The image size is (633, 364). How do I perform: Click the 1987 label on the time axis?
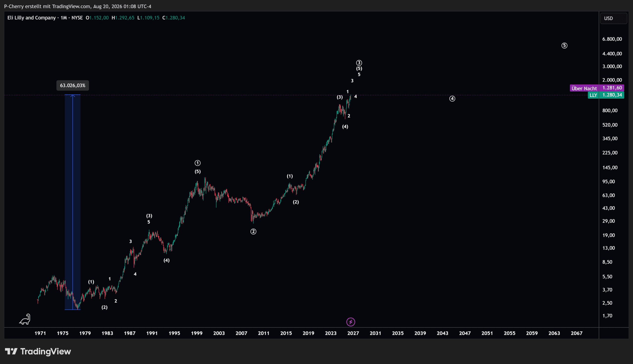[x=130, y=333]
